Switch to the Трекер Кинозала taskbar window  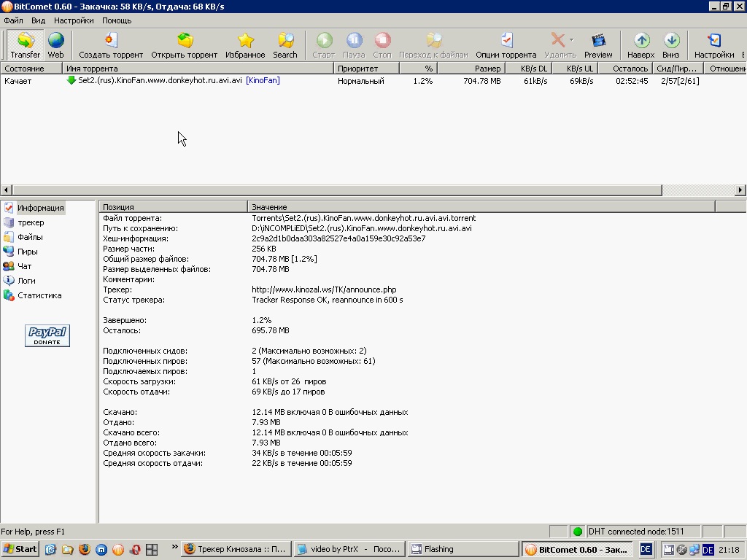click(236, 549)
